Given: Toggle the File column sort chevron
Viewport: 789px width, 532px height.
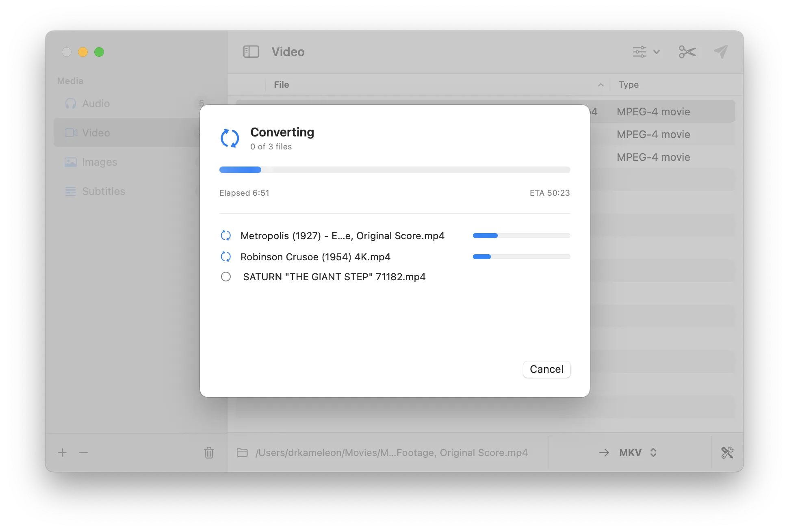Looking at the screenshot, I should click(600, 85).
